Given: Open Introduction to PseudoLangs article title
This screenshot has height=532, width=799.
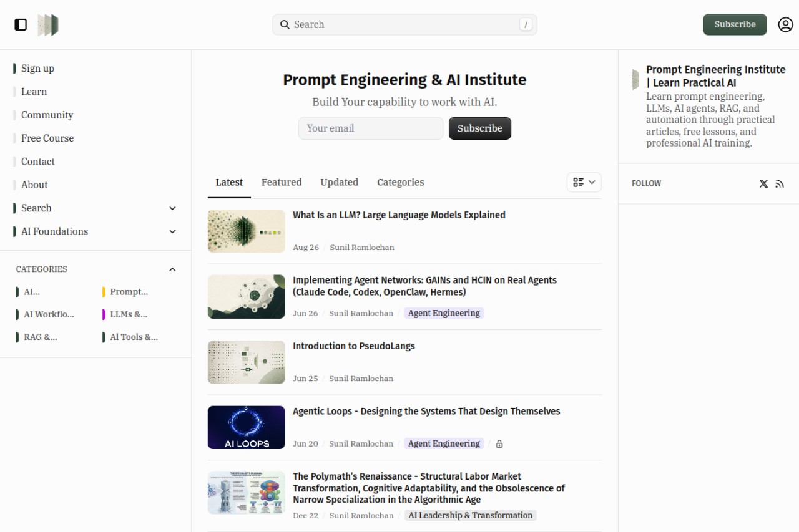Looking at the screenshot, I should (354, 346).
